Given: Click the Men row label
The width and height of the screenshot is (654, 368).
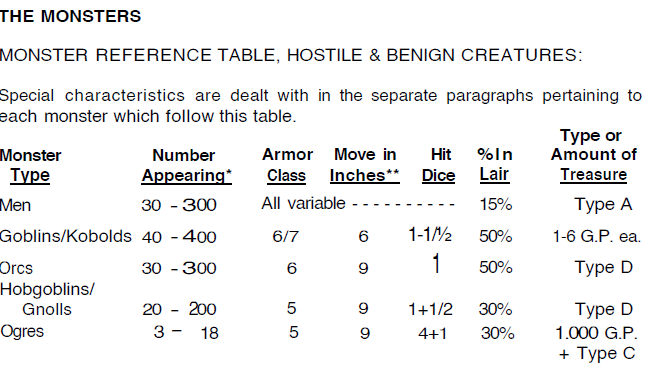Looking at the screenshot, I should tap(15, 205).
